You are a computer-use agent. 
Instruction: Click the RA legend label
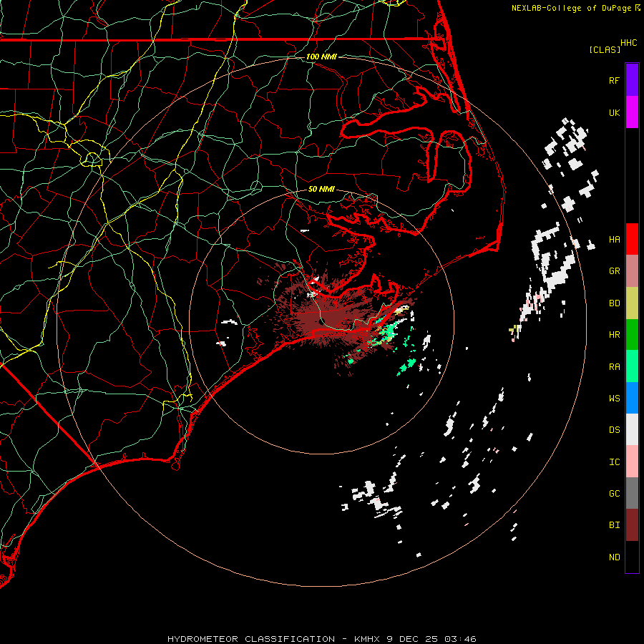coord(614,367)
